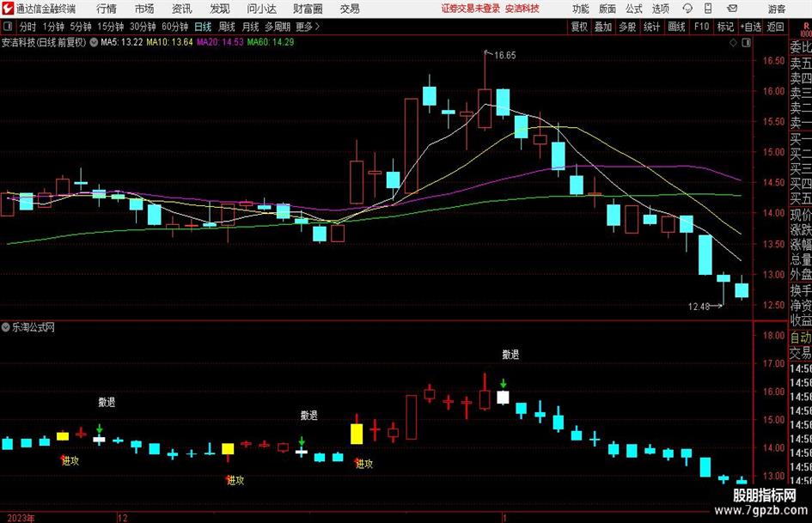Click the 画线 drawing toolbar button
Screen dimensions: 812x523
point(676,27)
